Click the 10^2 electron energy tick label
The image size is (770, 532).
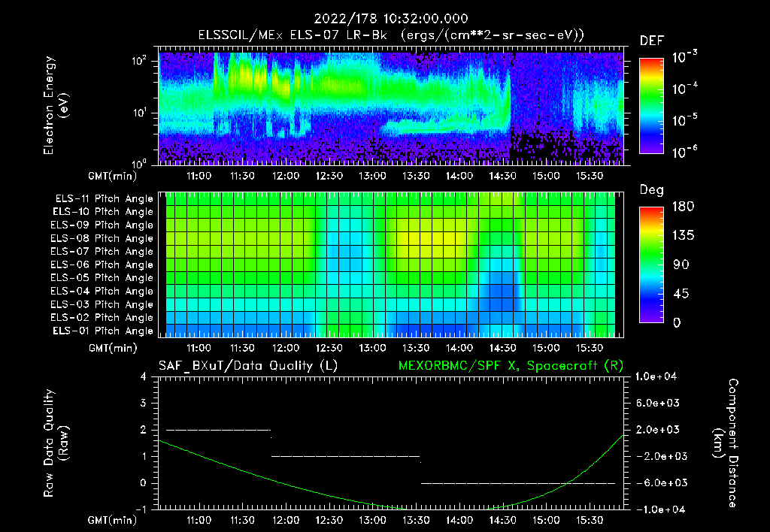coord(139,61)
